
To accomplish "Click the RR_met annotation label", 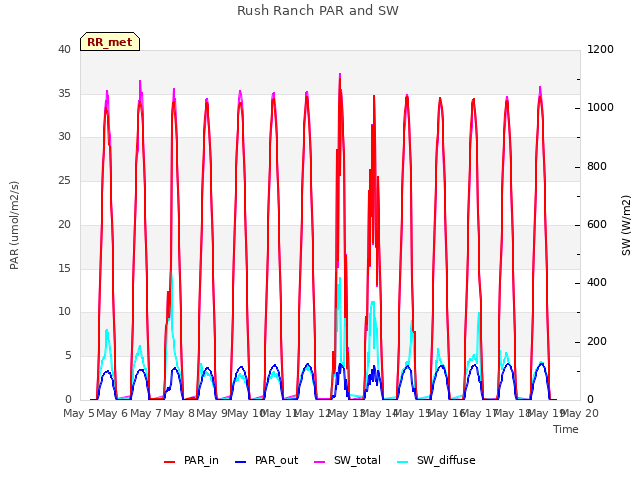I will pyautogui.click(x=110, y=42).
